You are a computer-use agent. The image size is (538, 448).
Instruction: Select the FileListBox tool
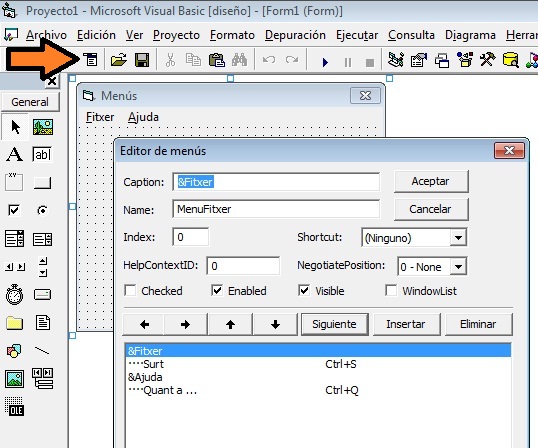point(43,323)
